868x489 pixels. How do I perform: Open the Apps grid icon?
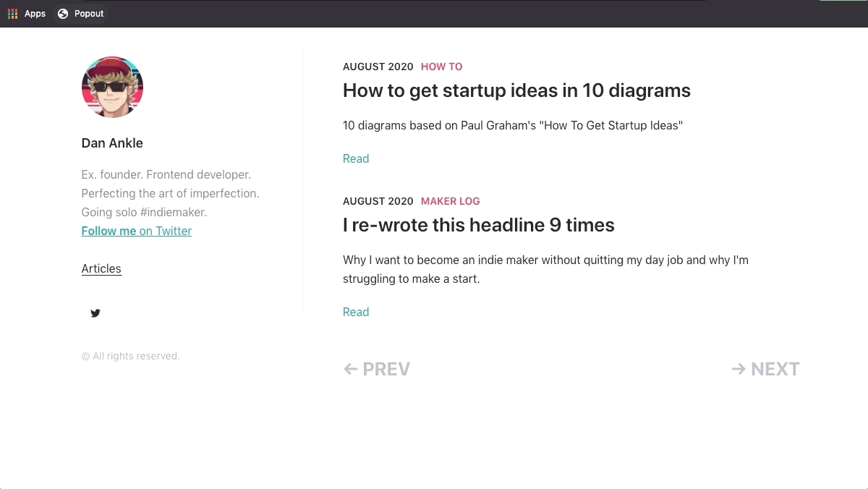pyautogui.click(x=12, y=14)
